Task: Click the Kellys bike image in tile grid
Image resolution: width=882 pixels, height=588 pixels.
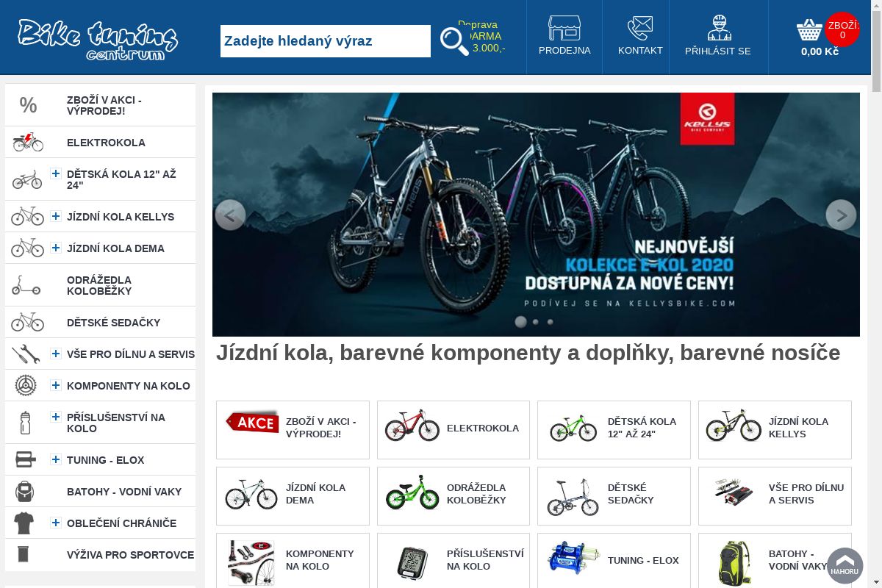Action: click(734, 425)
